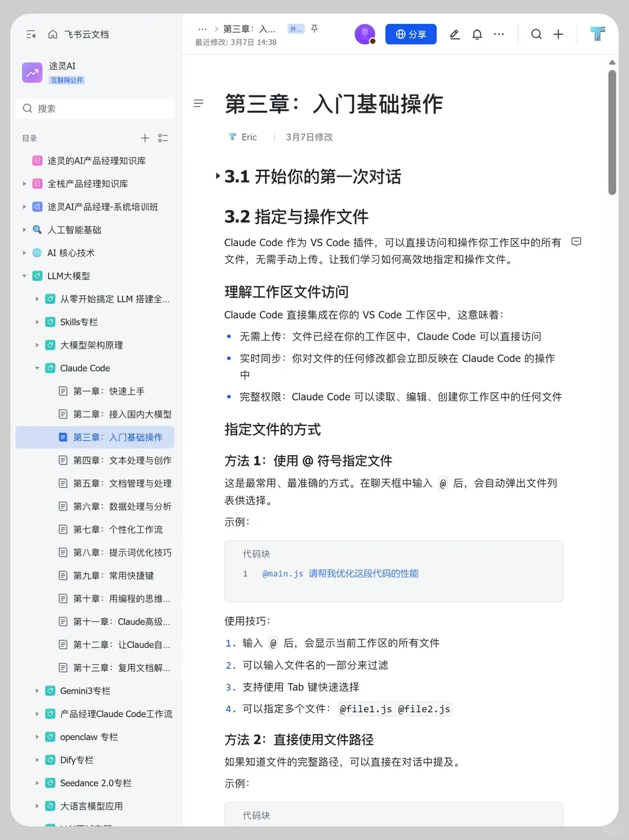Open the 飞书云文档 home icon
The height and width of the screenshot is (840, 629).
click(52, 34)
